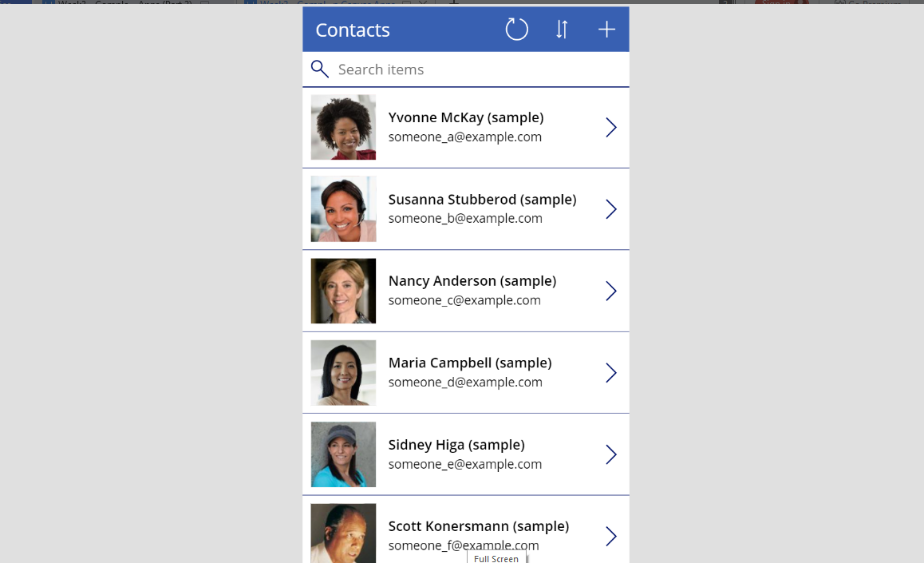Click Sidney Higa's profile photo

click(x=343, y=454)
